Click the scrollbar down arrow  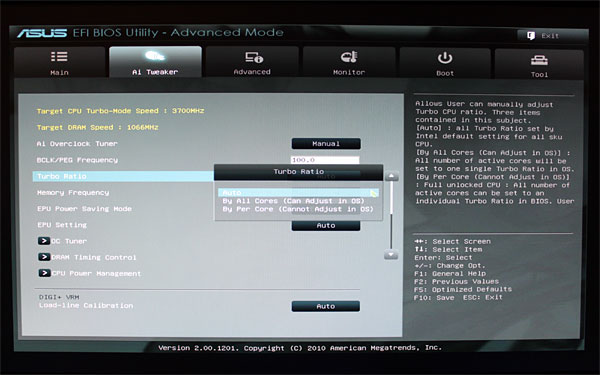pos(391,255)
